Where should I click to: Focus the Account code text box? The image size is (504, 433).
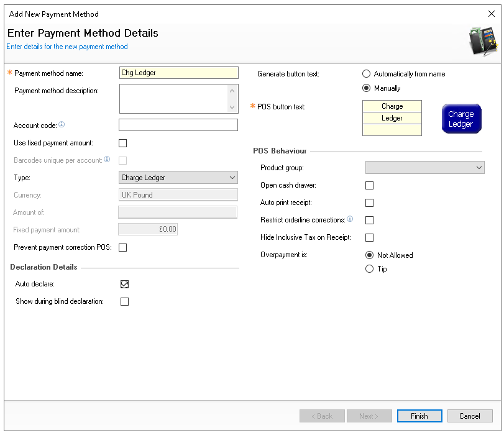click(178, 125)
